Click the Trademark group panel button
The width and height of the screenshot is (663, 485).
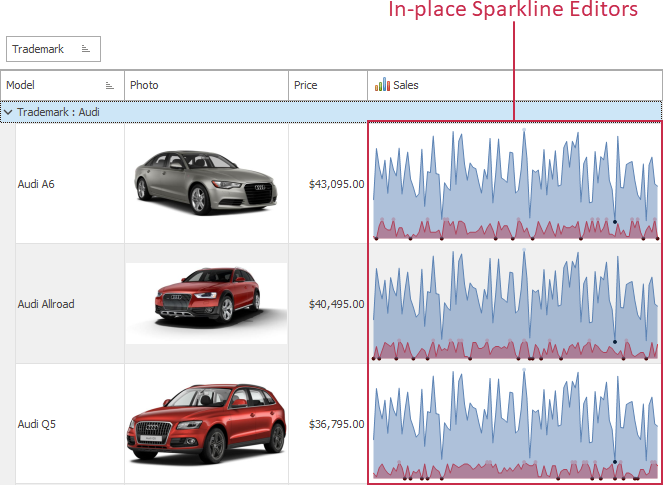(x=53, y=49)
